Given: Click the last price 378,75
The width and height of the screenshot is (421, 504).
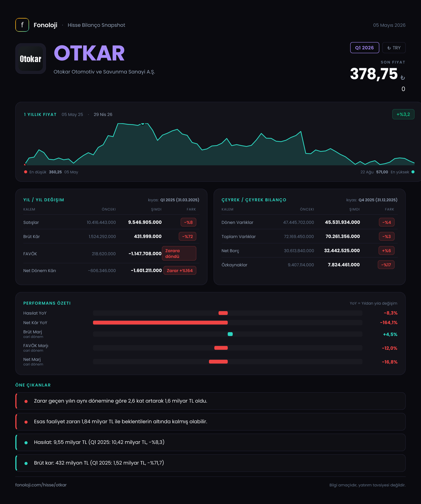Looking at the screenshot, I should coord(374,74).
